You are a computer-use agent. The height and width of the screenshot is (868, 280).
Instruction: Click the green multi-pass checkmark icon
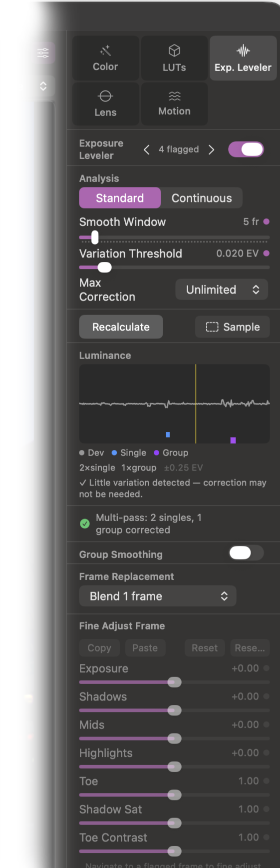(x=85, y=523)
